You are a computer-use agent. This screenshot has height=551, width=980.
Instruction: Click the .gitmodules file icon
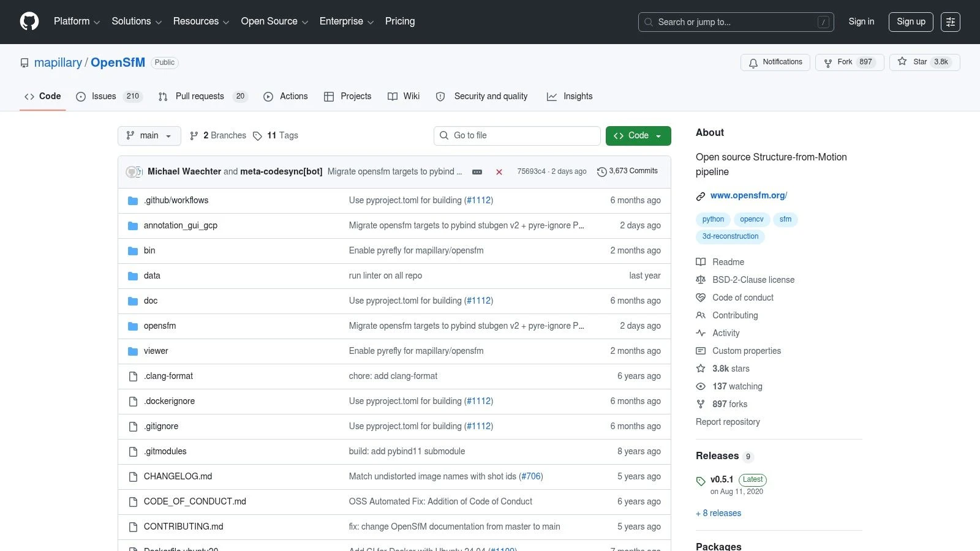pos(133,452)
